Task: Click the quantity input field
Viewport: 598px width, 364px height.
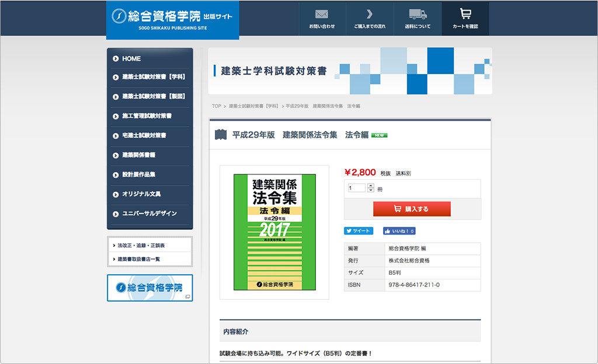Action: click(356, 188)
